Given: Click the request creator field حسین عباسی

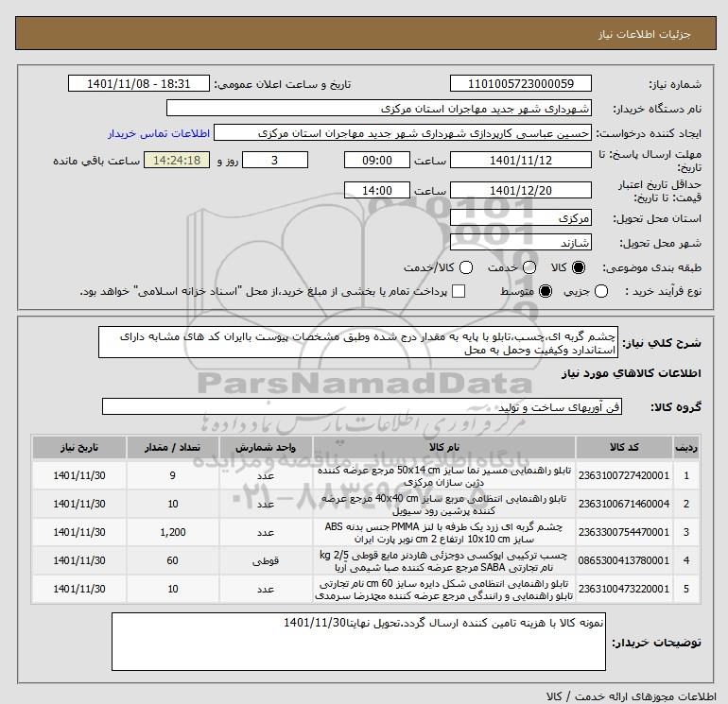Looking at the screenshot, I should click(403, 132).
